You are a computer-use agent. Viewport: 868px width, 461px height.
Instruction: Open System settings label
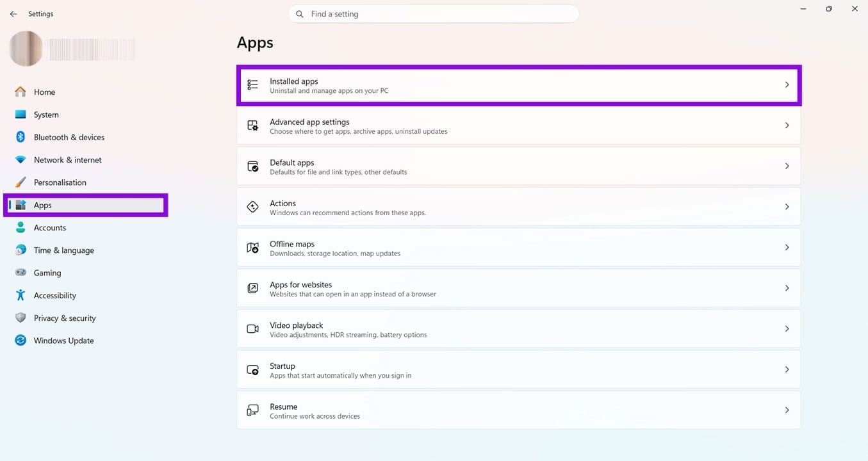(46, 115)
